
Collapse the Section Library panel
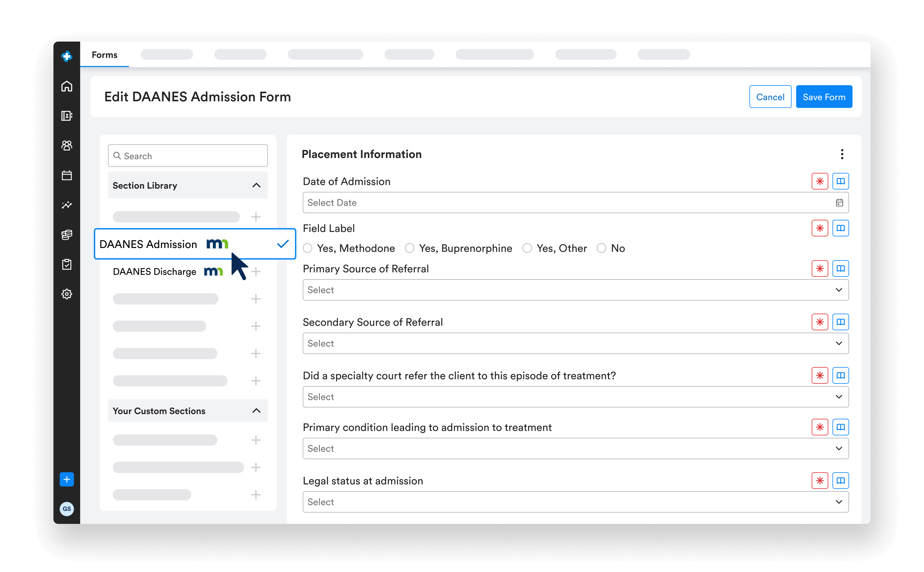256,185
